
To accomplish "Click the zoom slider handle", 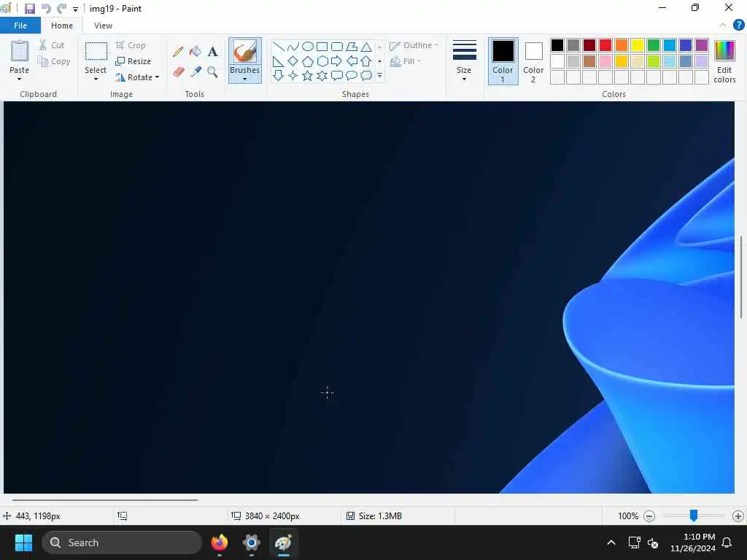I will coord(694,516).
